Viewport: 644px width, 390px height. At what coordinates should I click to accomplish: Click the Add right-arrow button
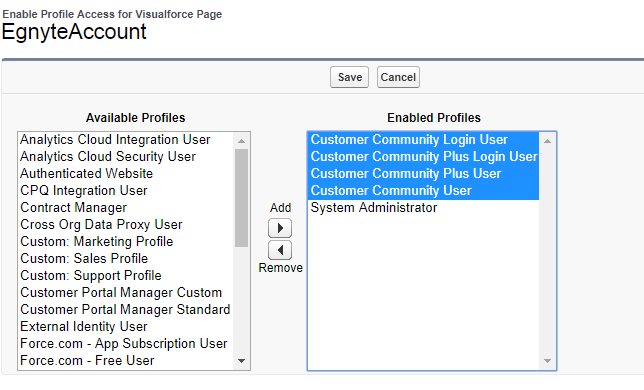click(280, 228)
